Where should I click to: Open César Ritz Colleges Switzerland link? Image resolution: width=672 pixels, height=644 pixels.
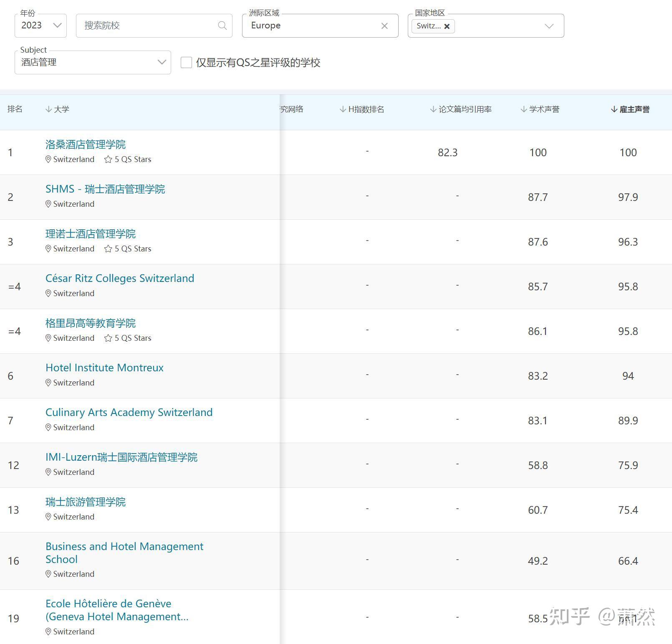click(x=120, y=278)
